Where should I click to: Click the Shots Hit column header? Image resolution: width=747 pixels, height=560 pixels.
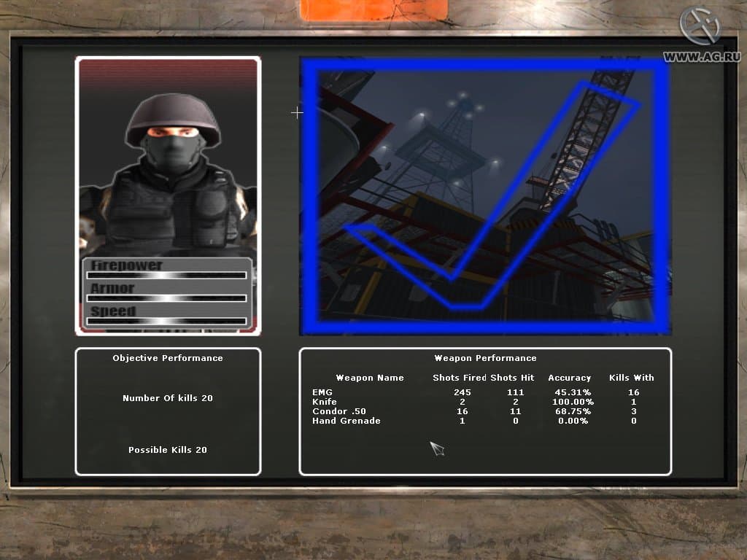[513, 378]
